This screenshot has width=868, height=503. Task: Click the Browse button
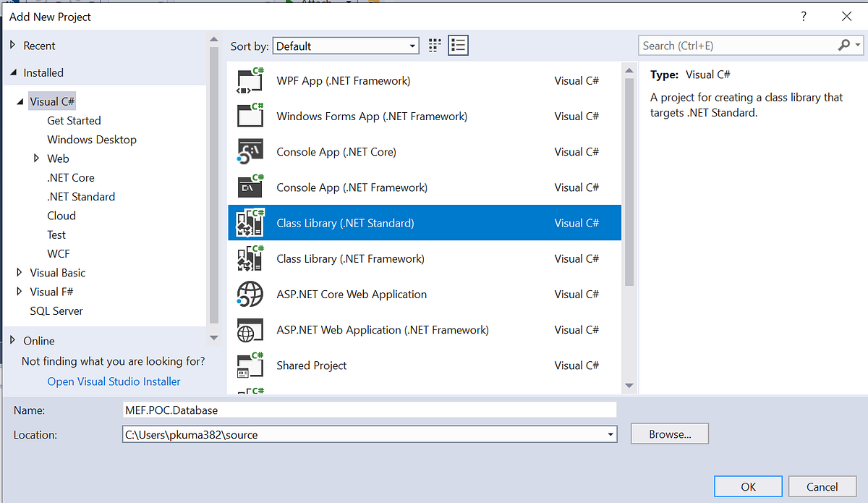point(669,434)
